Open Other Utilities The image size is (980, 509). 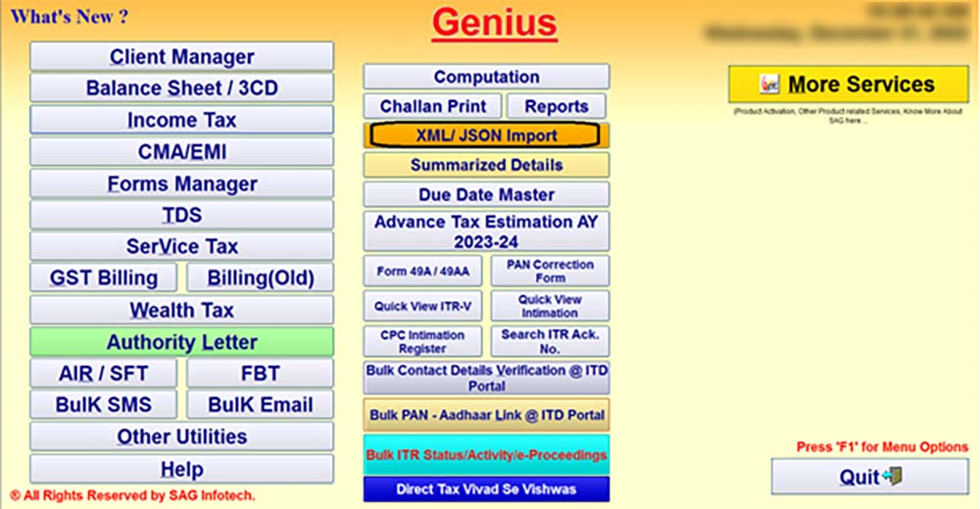tap(181, 436)
